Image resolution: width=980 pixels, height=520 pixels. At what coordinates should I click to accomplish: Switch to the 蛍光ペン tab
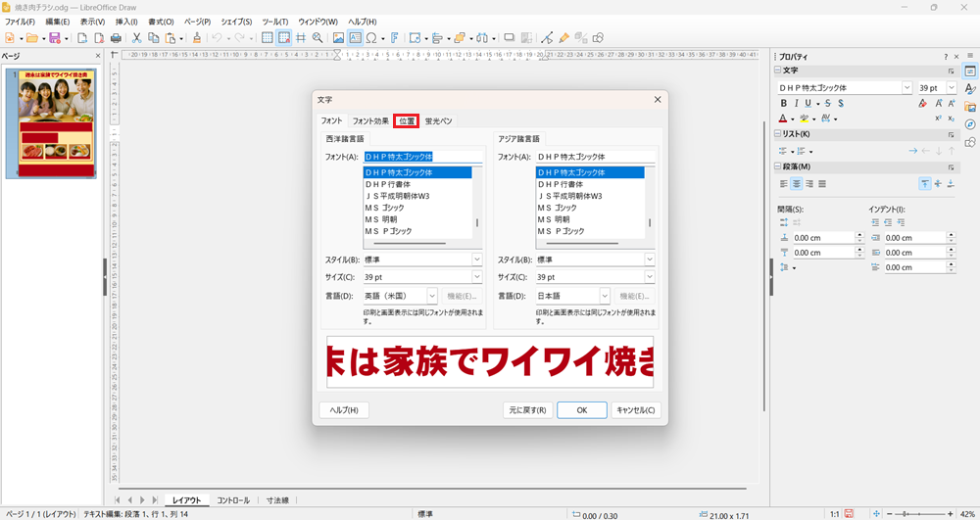[x=438, y=121]
